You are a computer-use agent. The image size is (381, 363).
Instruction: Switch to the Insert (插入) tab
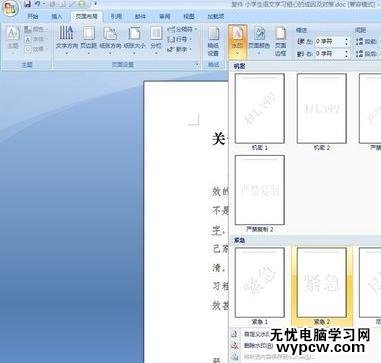click(x=57, y=16)
